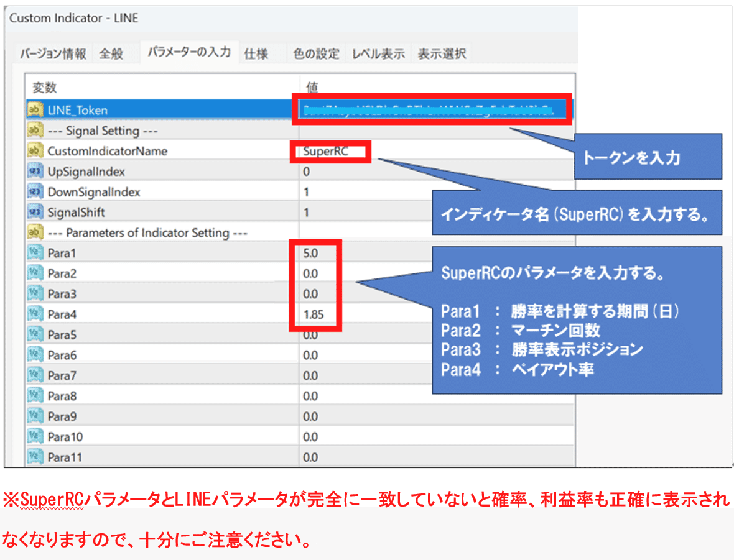Click the LINE_Token string type icon
Screen dimensions: 734x560
(x=35, y=110)
